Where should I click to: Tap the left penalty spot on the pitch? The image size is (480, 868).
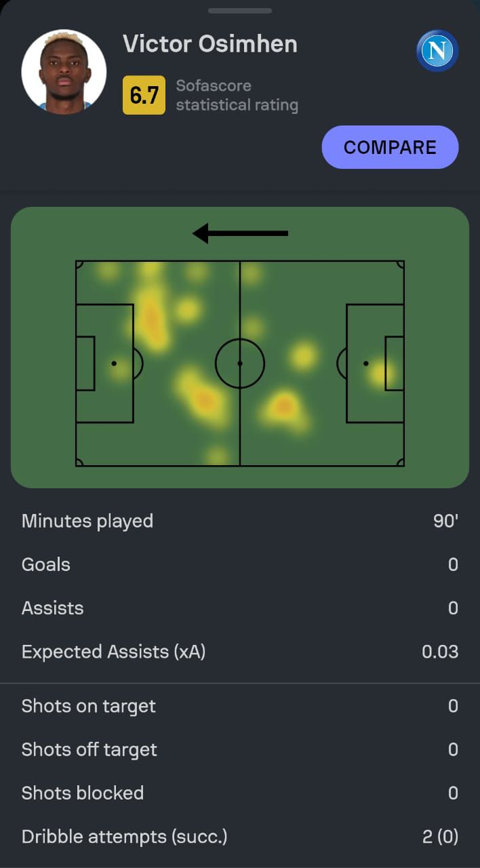[114, 363]
